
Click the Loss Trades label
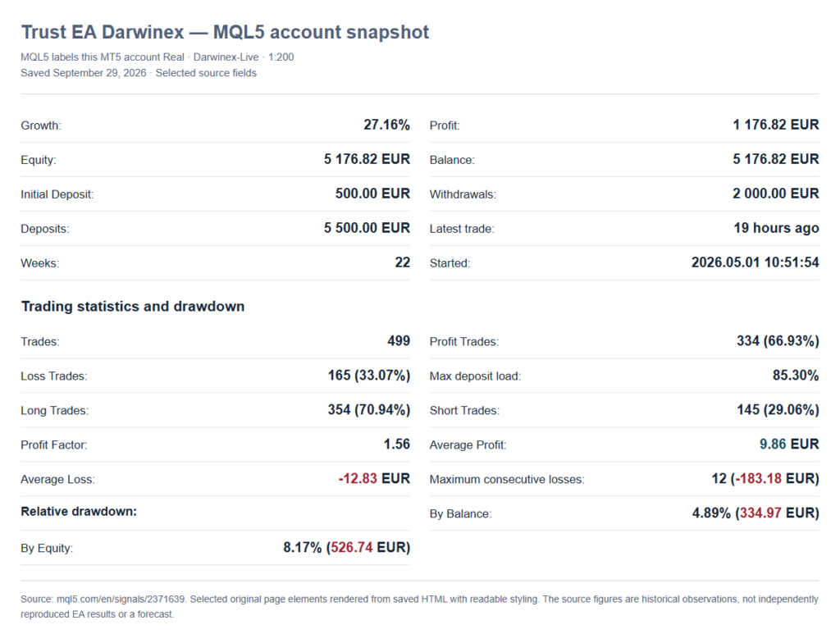54,376
